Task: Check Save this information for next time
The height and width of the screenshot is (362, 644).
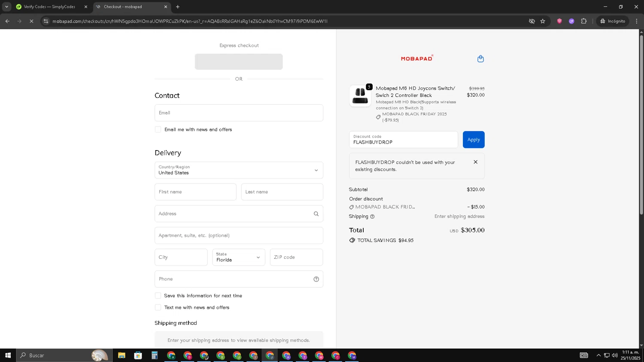Action: click(x=158, y=296)
